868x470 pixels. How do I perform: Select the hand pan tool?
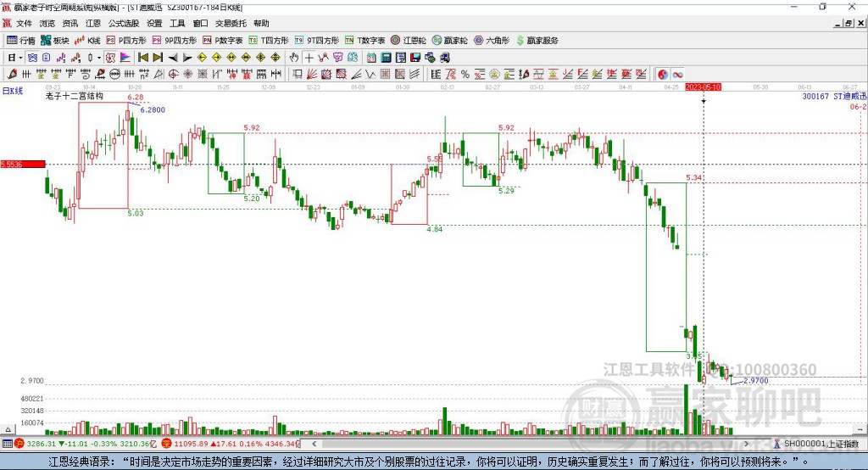pyautogui.click(x=294, y=58)
